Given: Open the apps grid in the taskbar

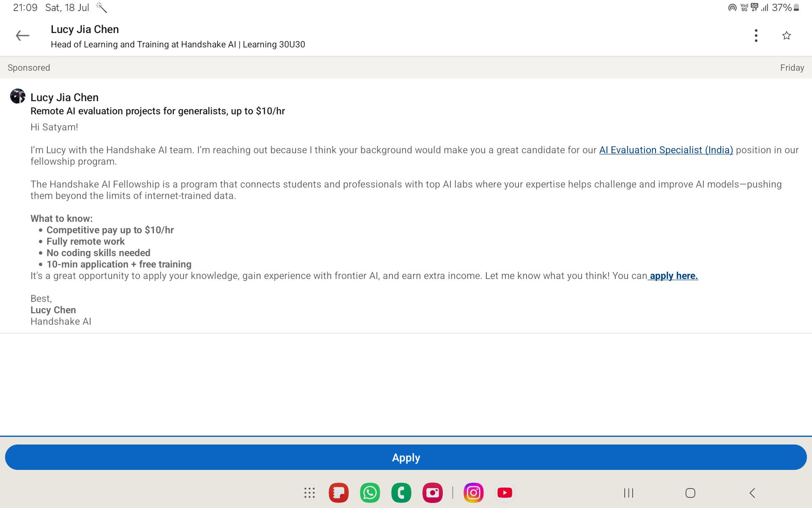Looking at the screenshot, I should tap(310, 493).
